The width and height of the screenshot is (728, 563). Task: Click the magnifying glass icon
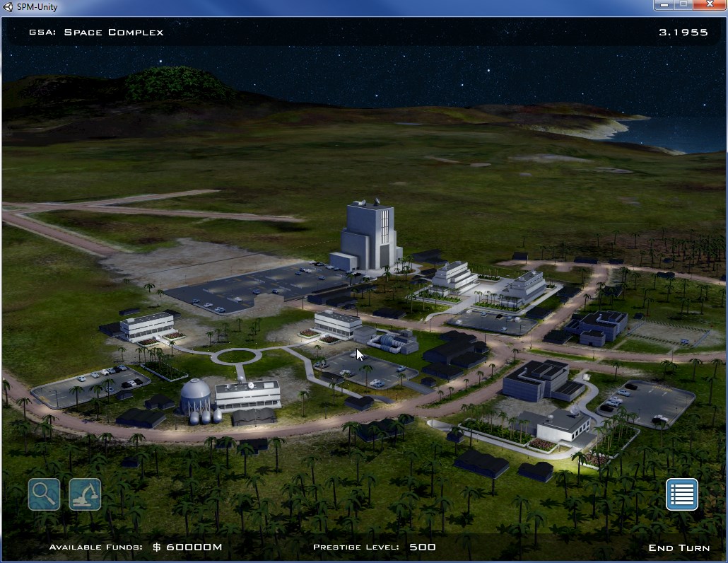pos(44,494)
